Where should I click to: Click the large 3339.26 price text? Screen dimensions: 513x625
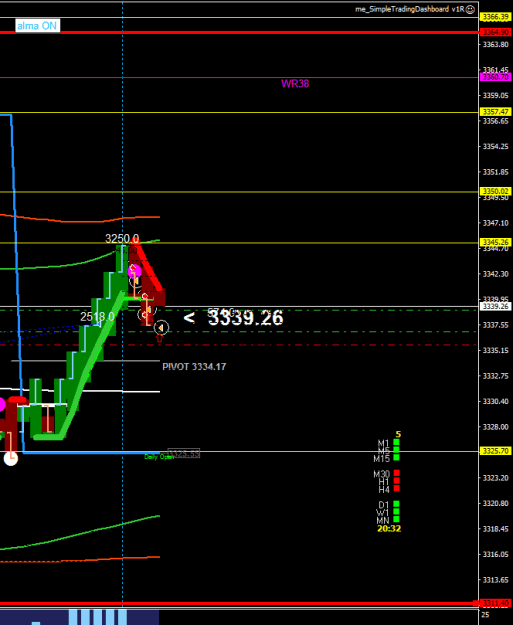(x=246, y=318)
